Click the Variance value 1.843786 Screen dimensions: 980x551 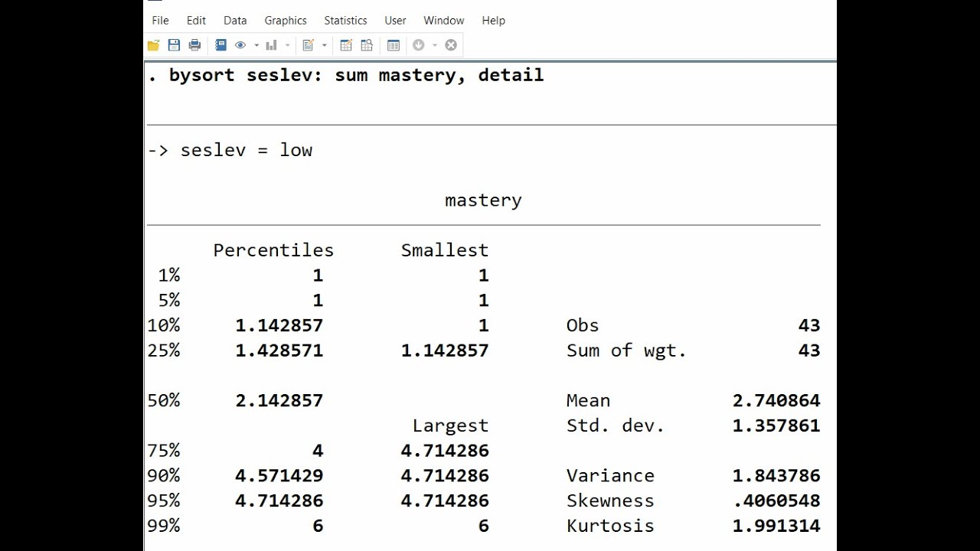point(776,475)
